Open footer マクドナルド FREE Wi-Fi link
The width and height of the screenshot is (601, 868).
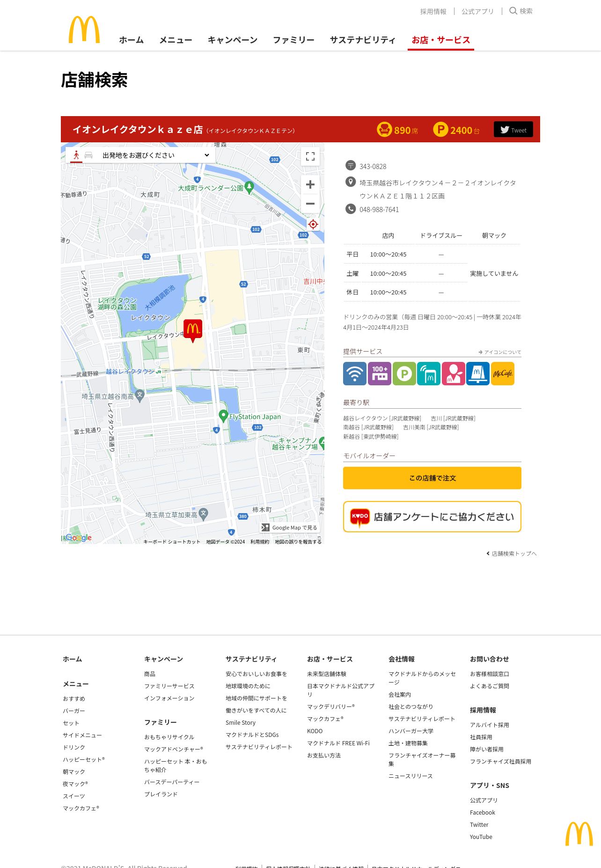[338, 743]
